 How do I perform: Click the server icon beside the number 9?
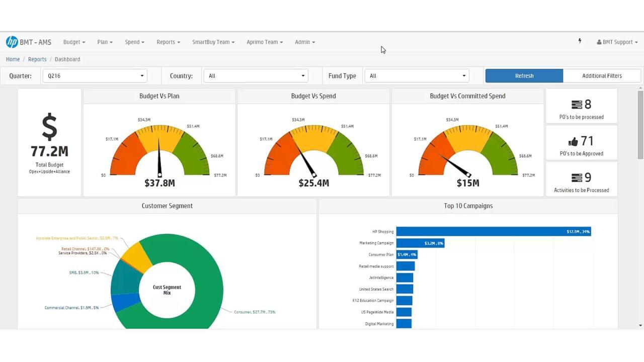[x=577, y=177]
